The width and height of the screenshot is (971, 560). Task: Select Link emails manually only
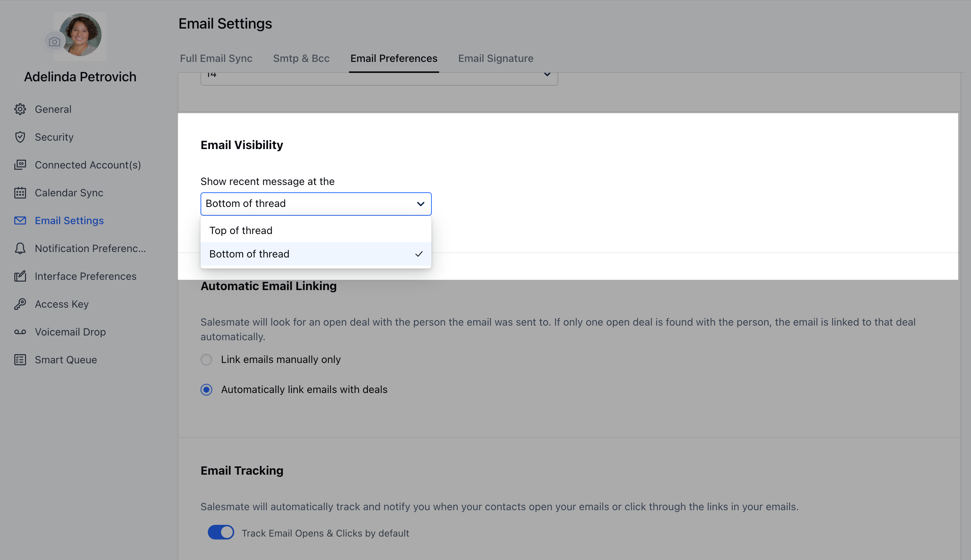pyautogui.click(x=206, y=360)
